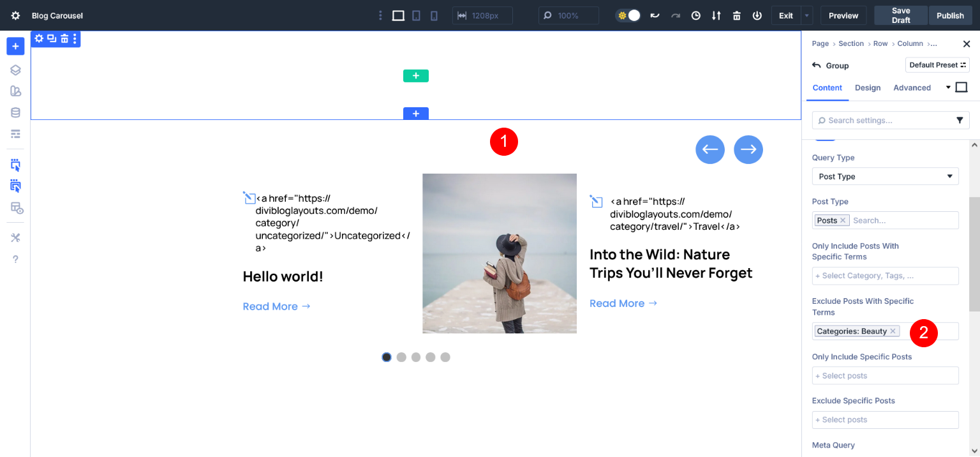Image resolution: width=980 pixels, height=457 pixels.
Task: Remove Categories: Beauty tag
Action: click(893, 331)
